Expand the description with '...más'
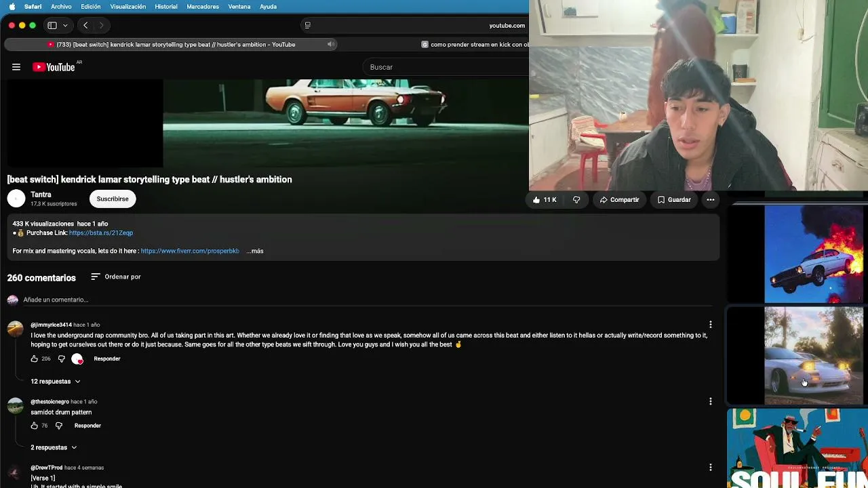The width and height of the screenshot is (868, 488). click(255, 251)
